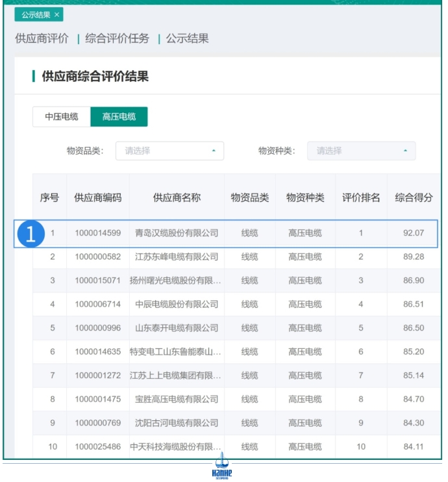Navigate to 综合评价任务 in the breadcrumb

[117, 38]
